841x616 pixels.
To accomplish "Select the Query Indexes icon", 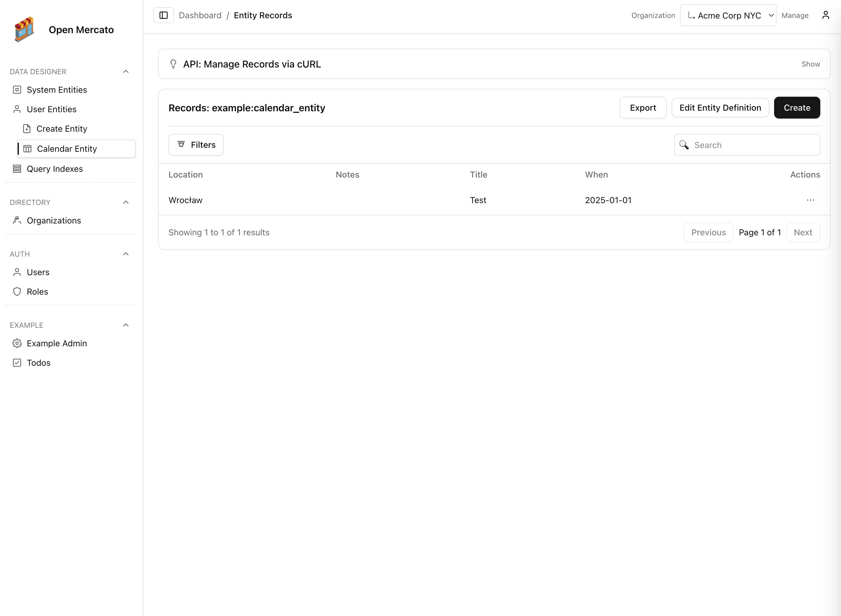I will (17, 169).
